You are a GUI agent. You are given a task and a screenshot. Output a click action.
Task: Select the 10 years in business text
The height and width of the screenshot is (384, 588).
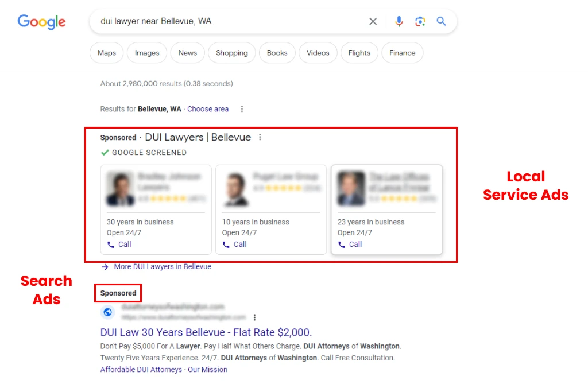[256, 222]
